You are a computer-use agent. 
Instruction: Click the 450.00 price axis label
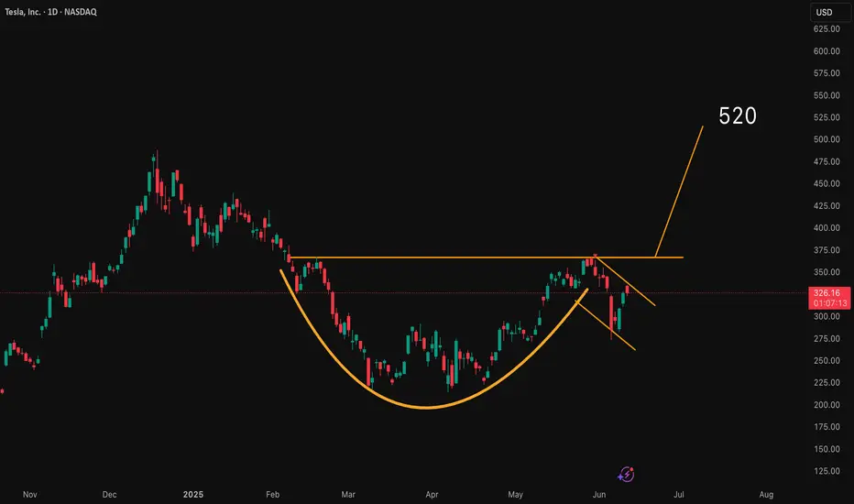pos(827,183)
